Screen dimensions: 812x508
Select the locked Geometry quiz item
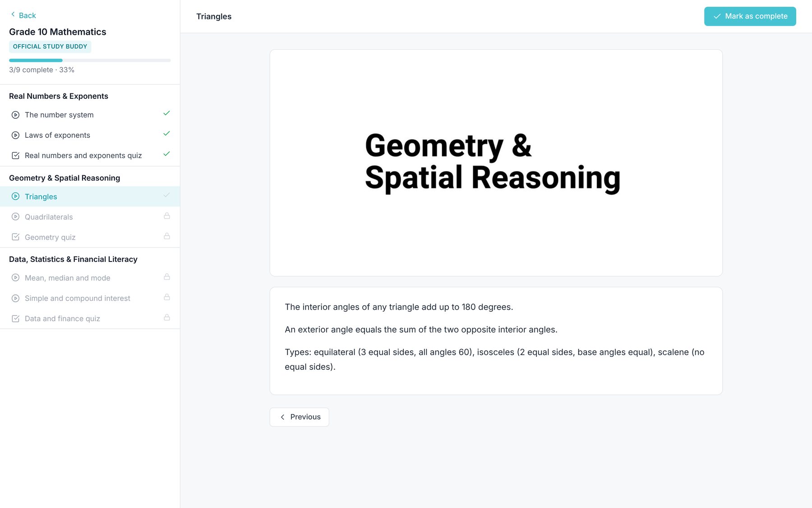(x=90, y=237)
